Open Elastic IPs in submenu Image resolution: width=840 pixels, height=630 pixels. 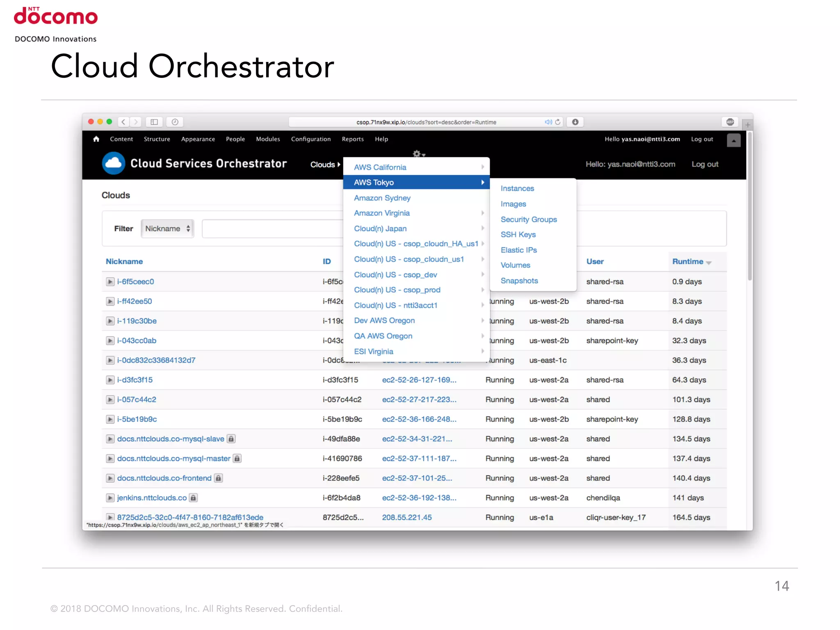tap(518, 250)
